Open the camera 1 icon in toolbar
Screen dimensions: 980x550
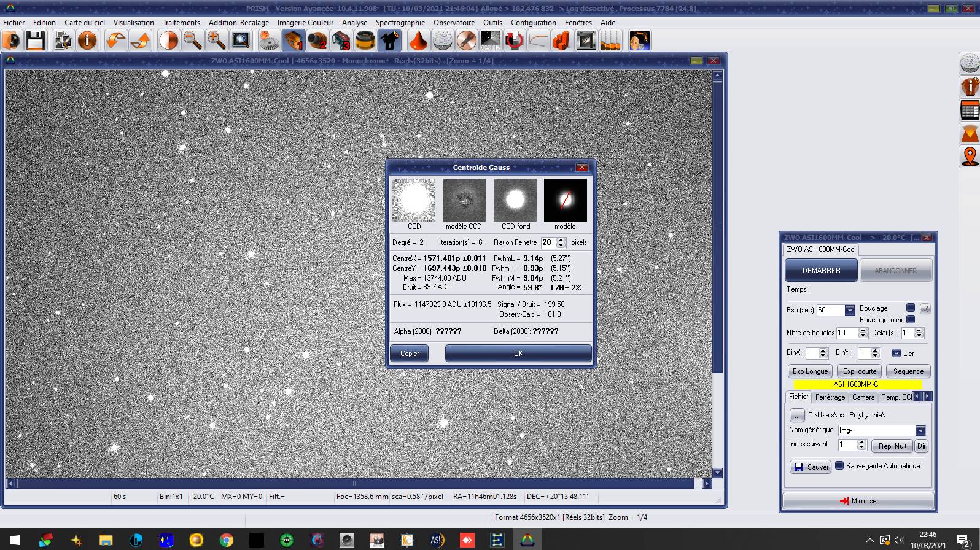294,41
